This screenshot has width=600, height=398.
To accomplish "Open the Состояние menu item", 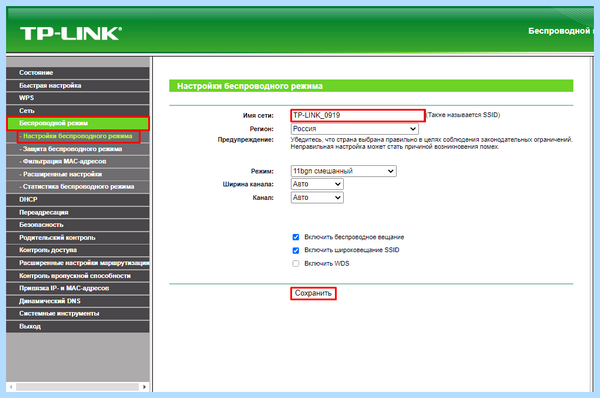I will (x=78, y=73).
